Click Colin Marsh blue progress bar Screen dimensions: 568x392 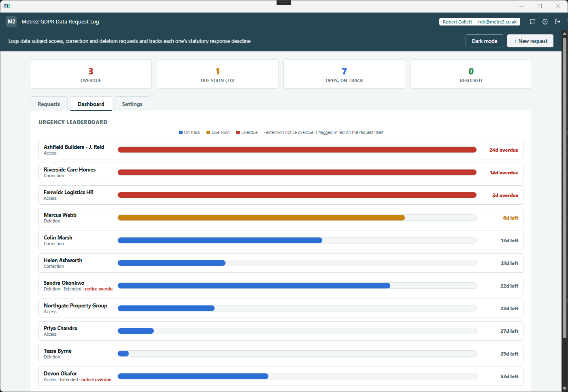[x=220, y=240]
